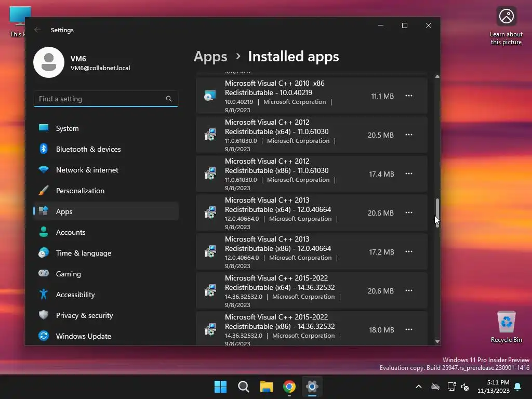Image resolution: width=532 pixels, height=399 pixels.
Task: Click the VM6 user avatar
Action: tap(49, 62)
